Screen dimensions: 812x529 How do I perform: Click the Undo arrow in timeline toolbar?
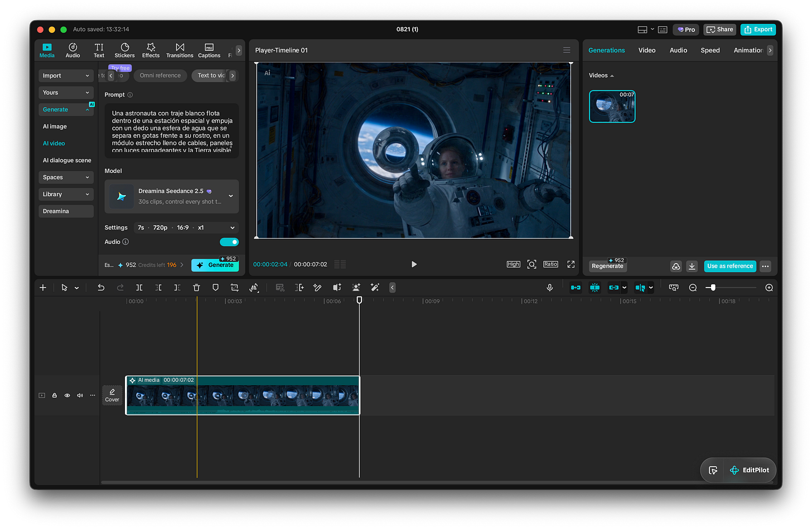pos(101,288)
